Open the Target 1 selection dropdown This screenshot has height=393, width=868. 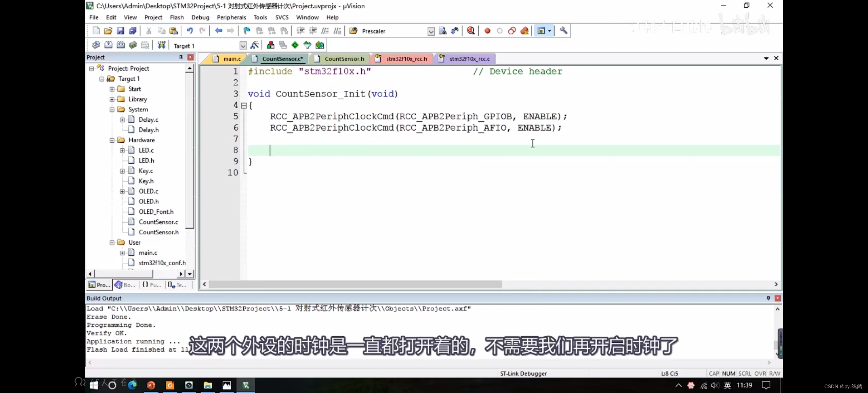point(243,45)
